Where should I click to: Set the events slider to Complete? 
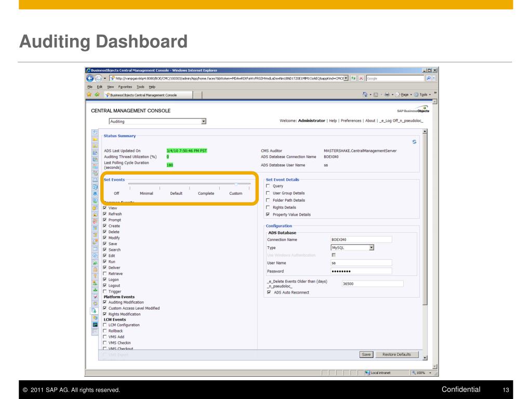[x=206, y=193]
